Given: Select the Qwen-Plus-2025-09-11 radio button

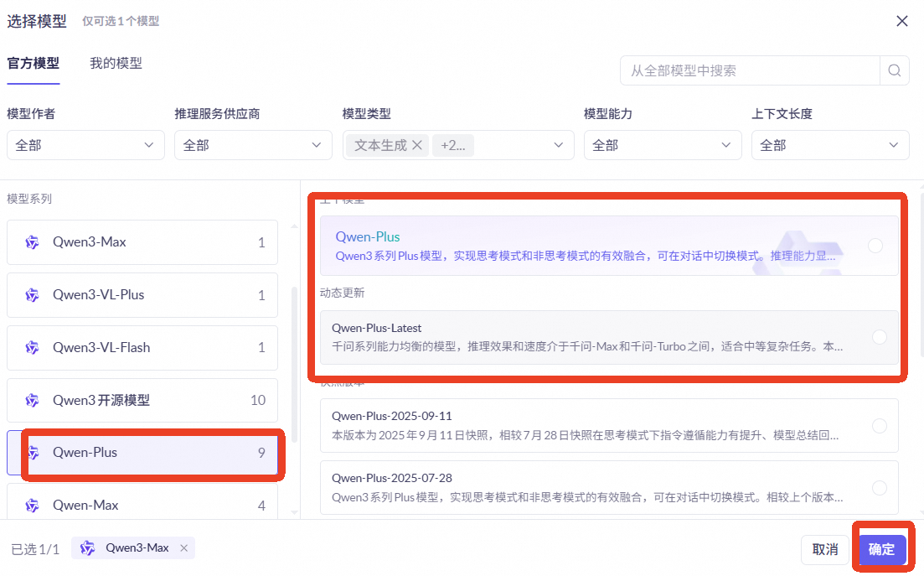Looking at the screenshot, I should (880, 426).
